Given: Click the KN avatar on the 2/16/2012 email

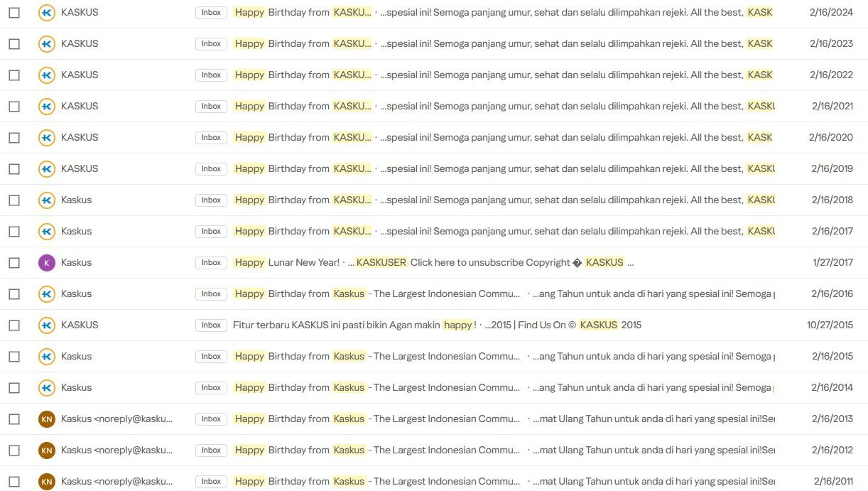Looking at the screenshot, I should pyautogui.click(x=46, y=450).
